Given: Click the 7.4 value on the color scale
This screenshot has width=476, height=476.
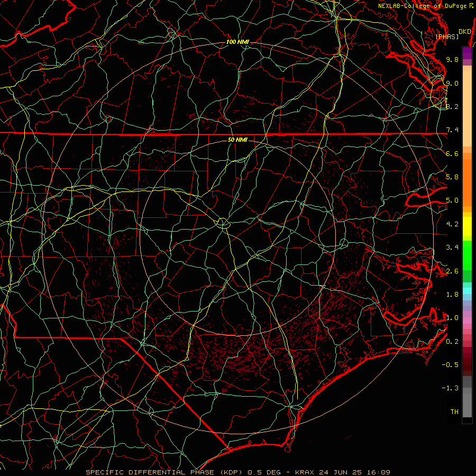Looking at the screenshot, I should pyautogui.click(x=452, y=130).
